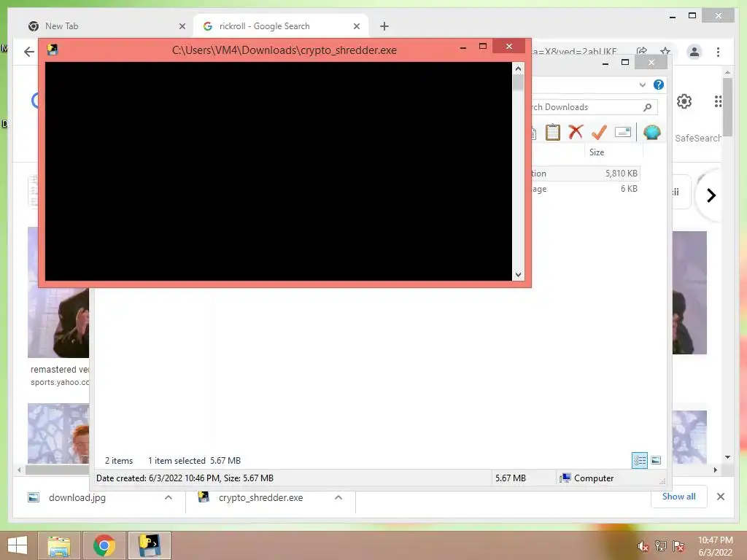The width and height of the screenshot is (747, 560).
Task: Click Chrome address bar URL
Action: pos(575,52)
